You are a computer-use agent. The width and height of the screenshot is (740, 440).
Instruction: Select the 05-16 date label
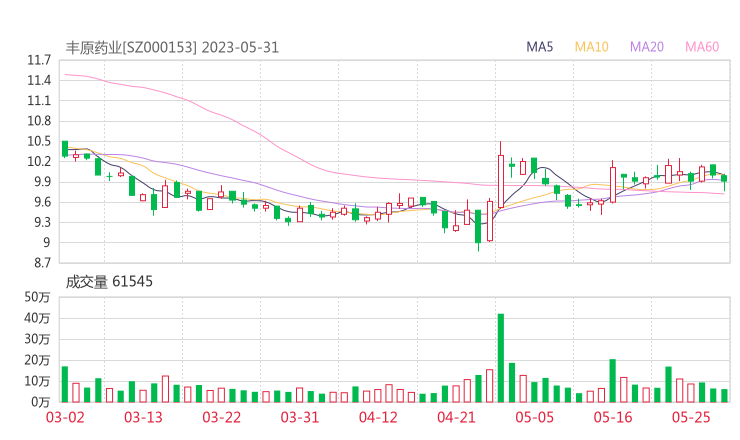(x=614, y=417)
